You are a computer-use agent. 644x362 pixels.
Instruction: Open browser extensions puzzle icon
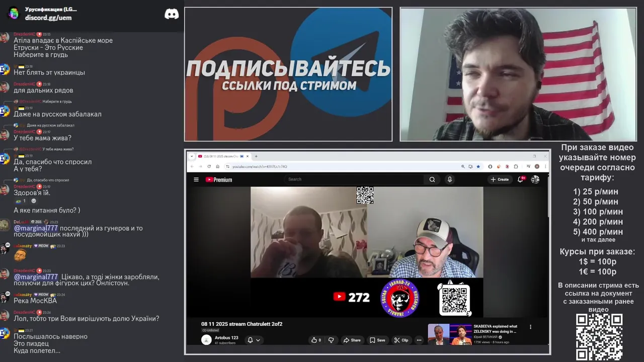516,166
